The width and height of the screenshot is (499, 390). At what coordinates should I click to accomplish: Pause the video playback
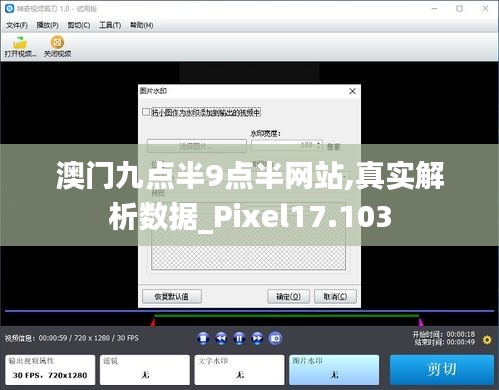pyautogui.click(x=239, y=339)
